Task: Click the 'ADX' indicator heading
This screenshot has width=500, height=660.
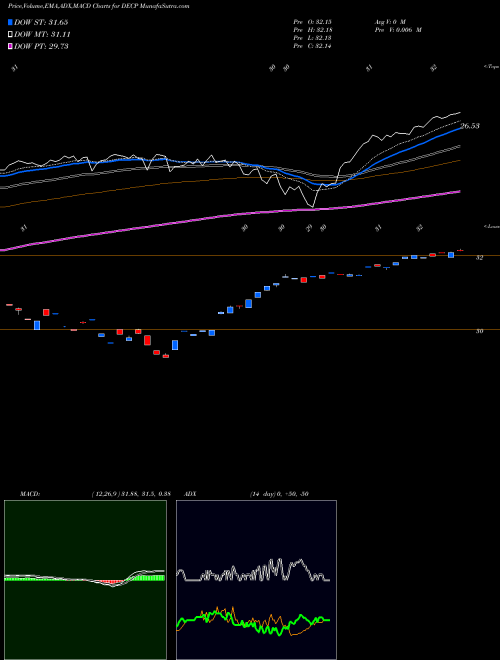Action: coord(190,494)
